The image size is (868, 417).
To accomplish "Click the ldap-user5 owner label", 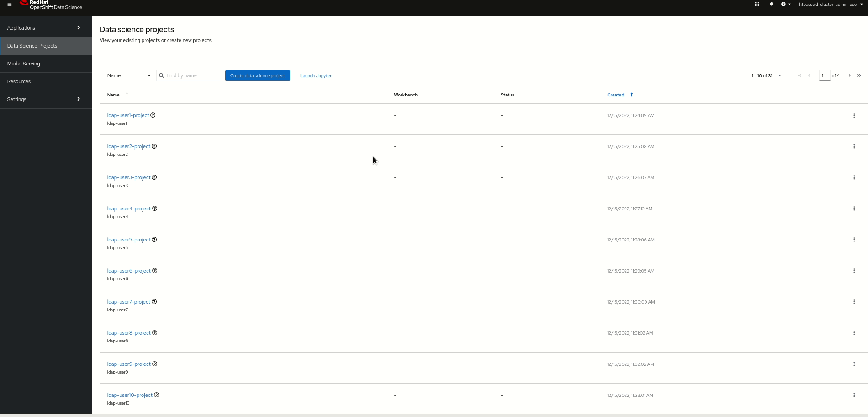I will 117,248.
